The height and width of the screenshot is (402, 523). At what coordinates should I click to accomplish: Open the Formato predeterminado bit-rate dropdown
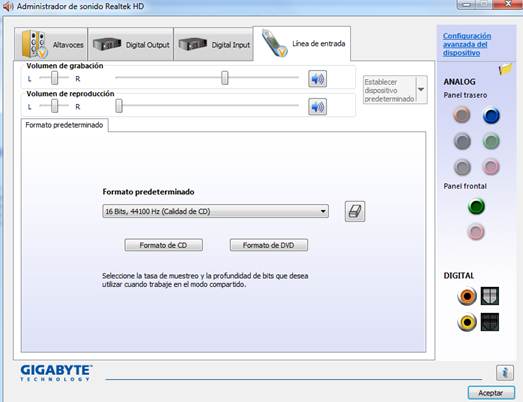tap(215, 211)
